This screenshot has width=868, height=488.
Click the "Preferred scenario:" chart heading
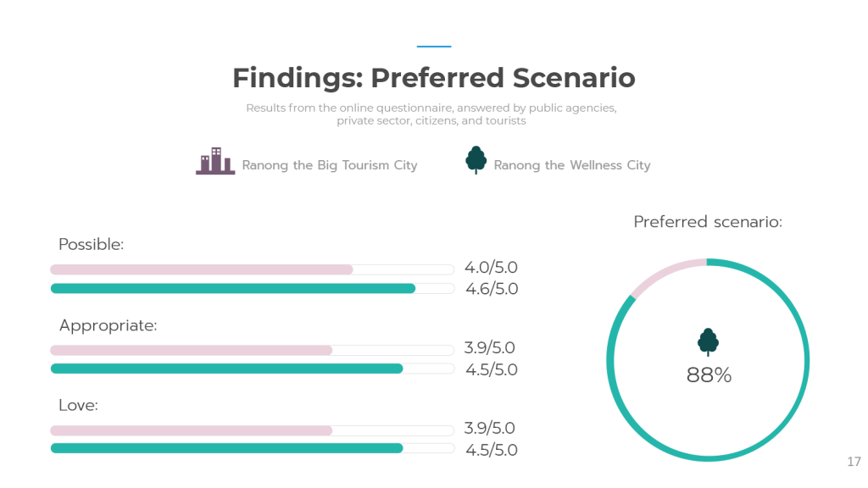click(x=708, y=222)
